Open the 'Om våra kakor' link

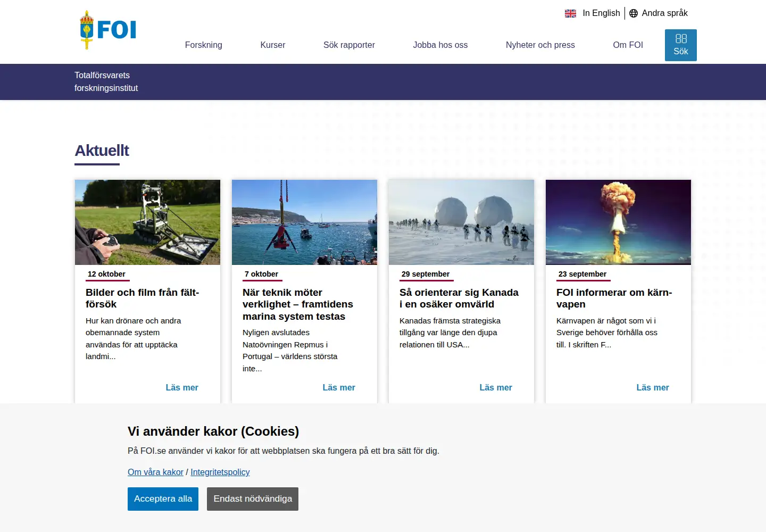tap(155, 472)
